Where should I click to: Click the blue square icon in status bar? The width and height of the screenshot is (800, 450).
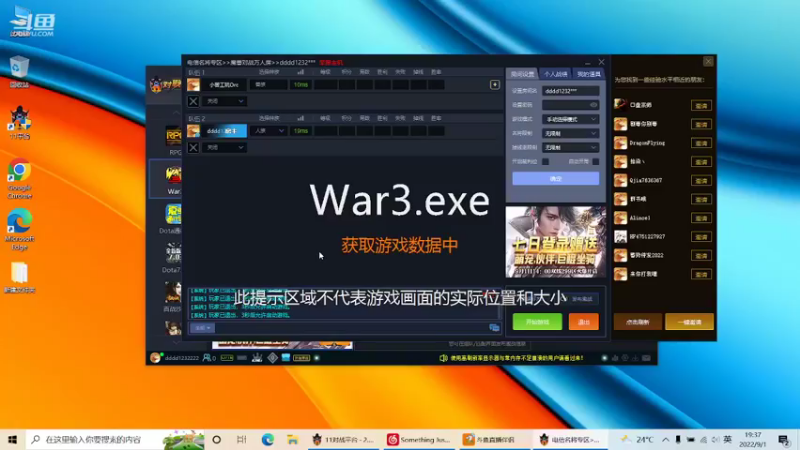point(286,358)
